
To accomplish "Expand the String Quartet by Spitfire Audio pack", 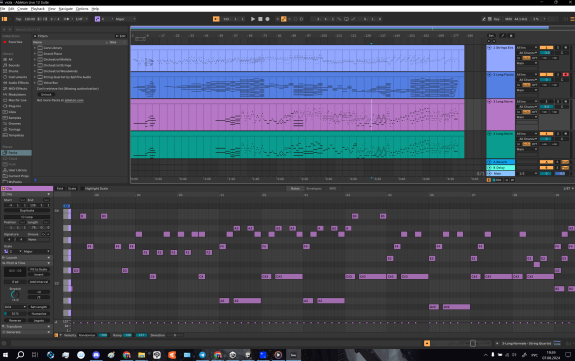I will tap(35, 77).
